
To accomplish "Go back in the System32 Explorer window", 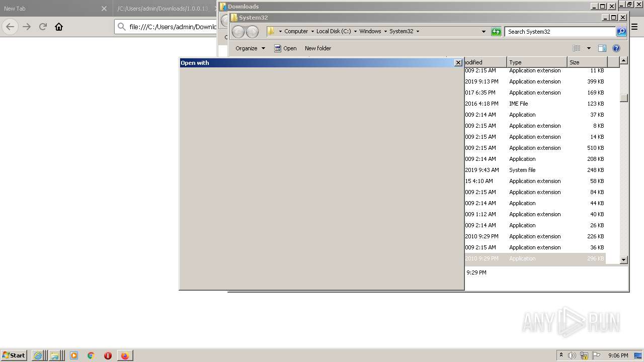I will (238, 32).
